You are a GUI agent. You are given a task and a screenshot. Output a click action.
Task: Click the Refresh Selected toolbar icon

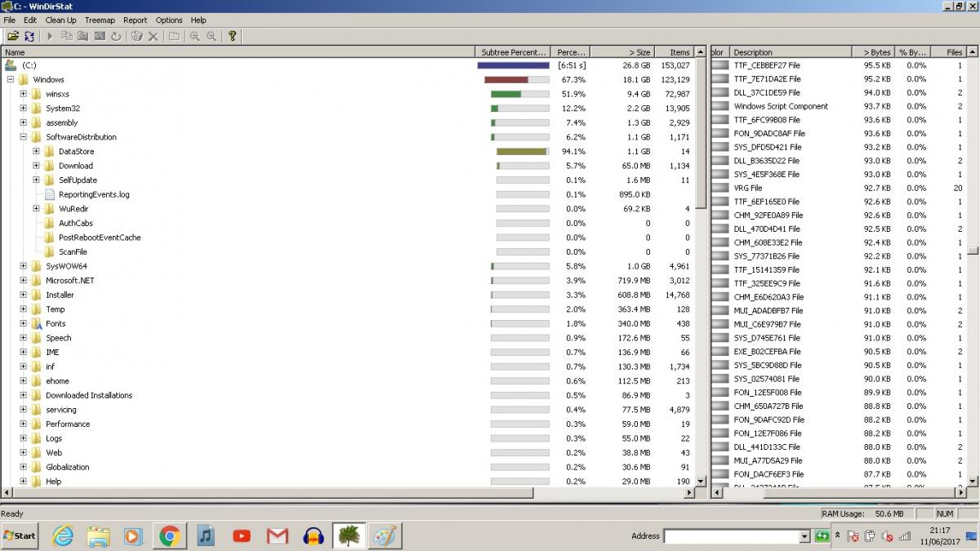click(116, 36)
